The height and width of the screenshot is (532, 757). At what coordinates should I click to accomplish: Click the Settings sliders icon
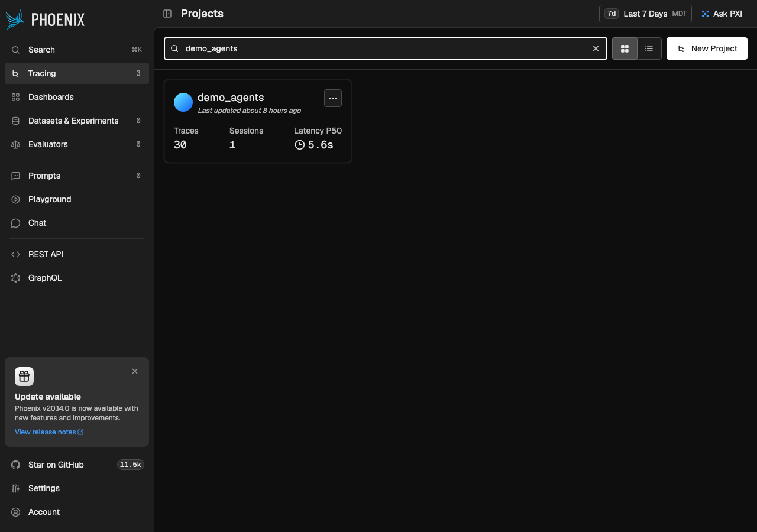[x=16, y=488]
